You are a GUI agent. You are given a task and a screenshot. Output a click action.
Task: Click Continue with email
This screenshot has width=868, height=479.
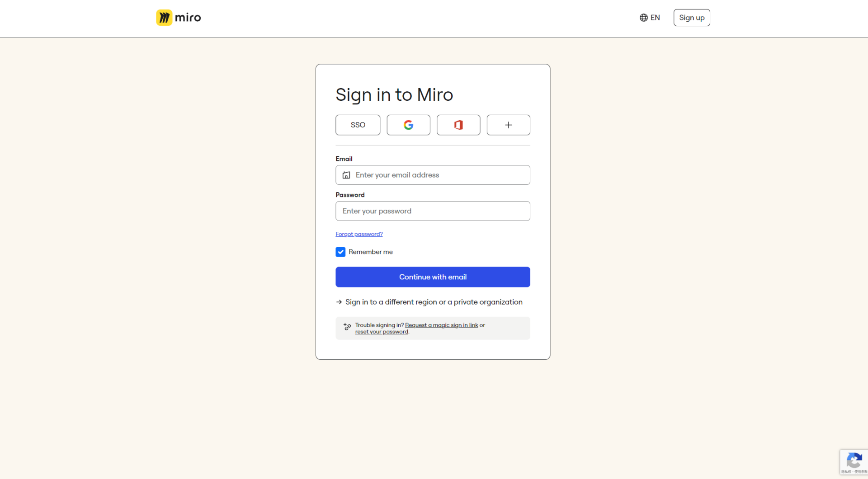tap(432, 277)
